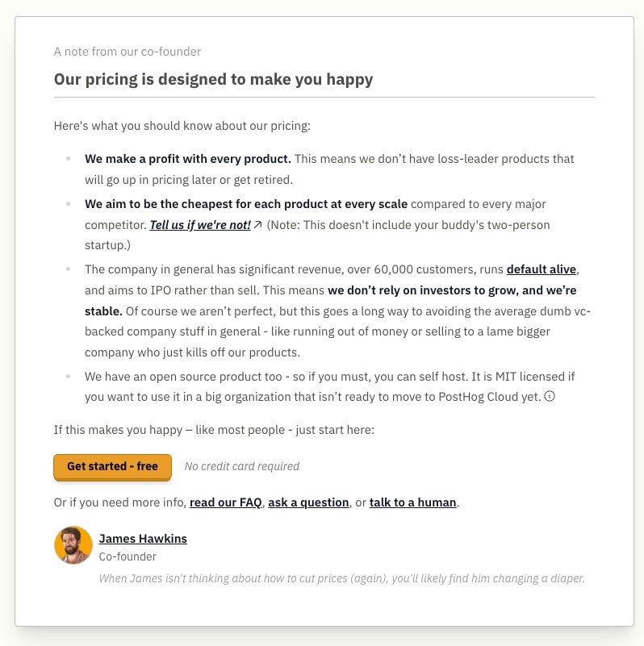Click the 'Co-founder' title under the name
The height and width of the screenshot is (646, 644).
[x=128, y=556]
